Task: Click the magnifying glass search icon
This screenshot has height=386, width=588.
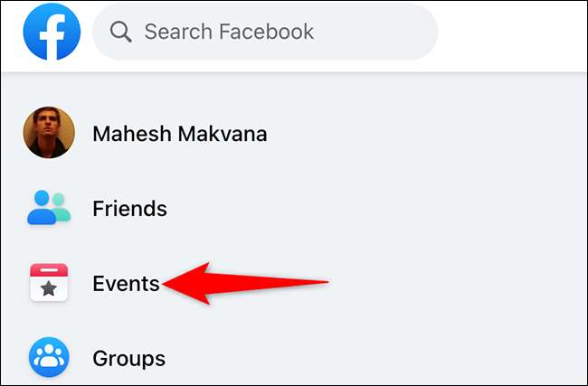Action: click(x=121, y=33)
